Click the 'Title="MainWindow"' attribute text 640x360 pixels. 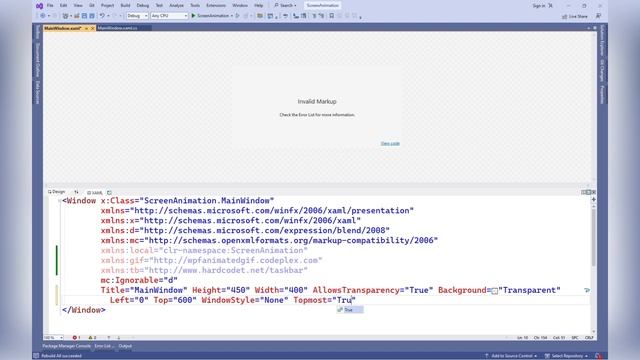tap(144, 290)
